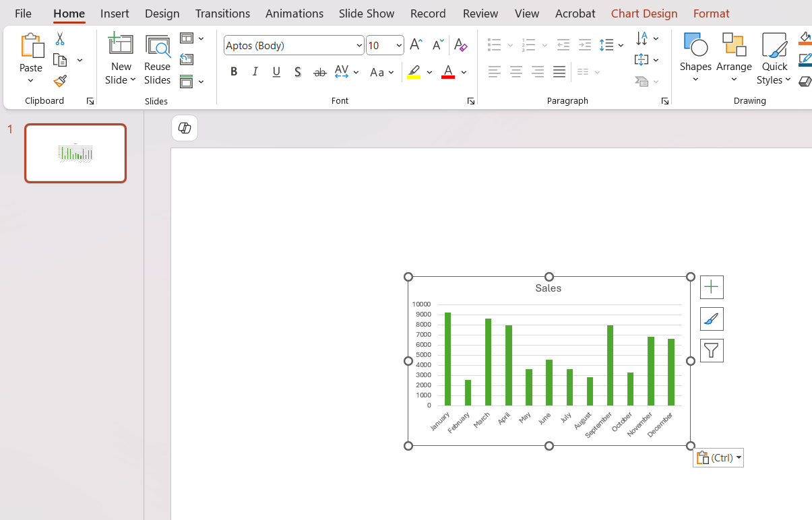This screenshot has width=812, height=520.
Task: Switch to the Design tab
Action: pos(162,13)
